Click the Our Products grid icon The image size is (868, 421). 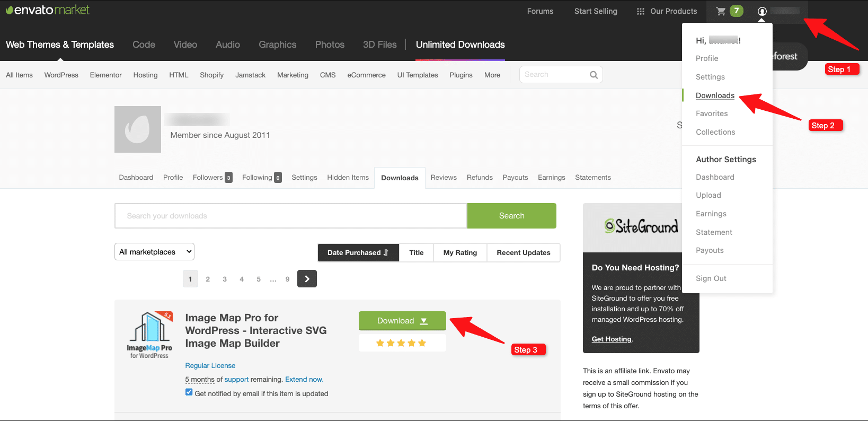click(x=641, y=11)
